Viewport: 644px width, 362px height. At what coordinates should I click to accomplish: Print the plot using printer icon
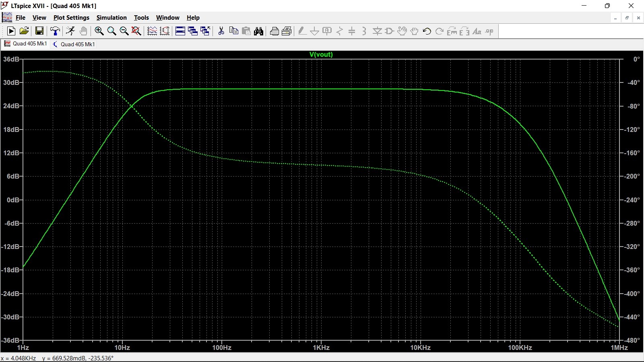click(287, 31)
